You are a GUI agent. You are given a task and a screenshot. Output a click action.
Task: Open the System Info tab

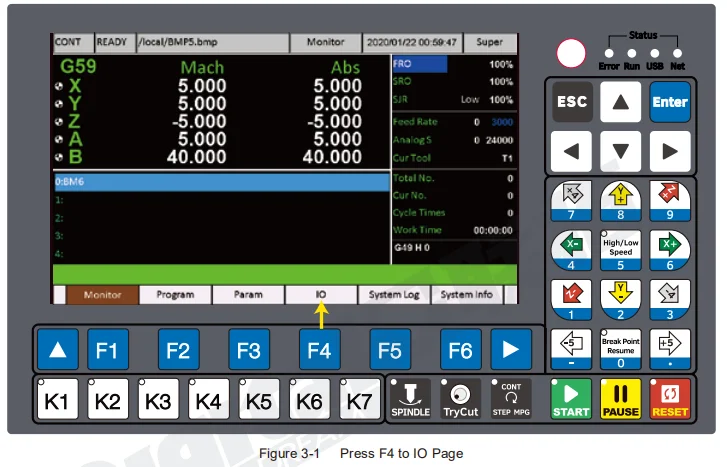click(x=467, y=295)
